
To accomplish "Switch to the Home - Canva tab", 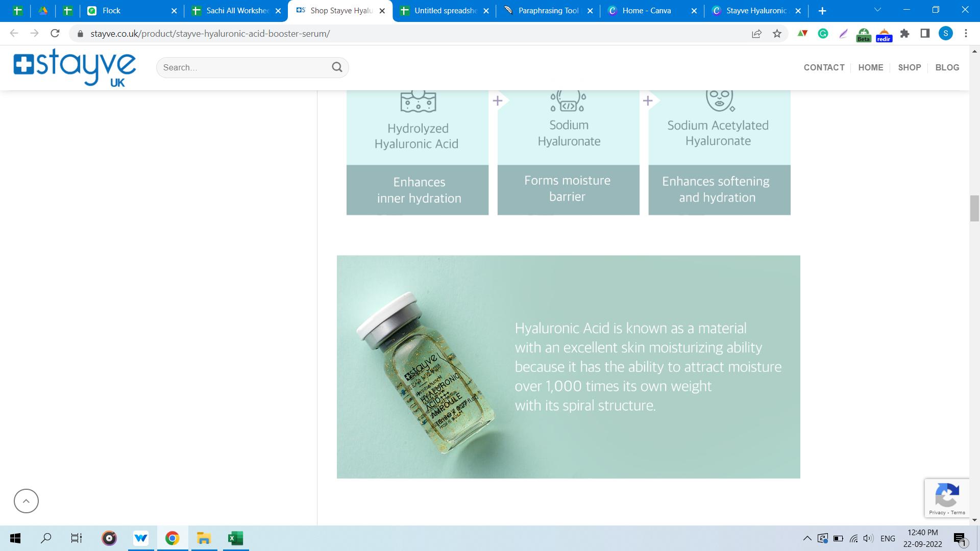I will [x=646, y=11].
